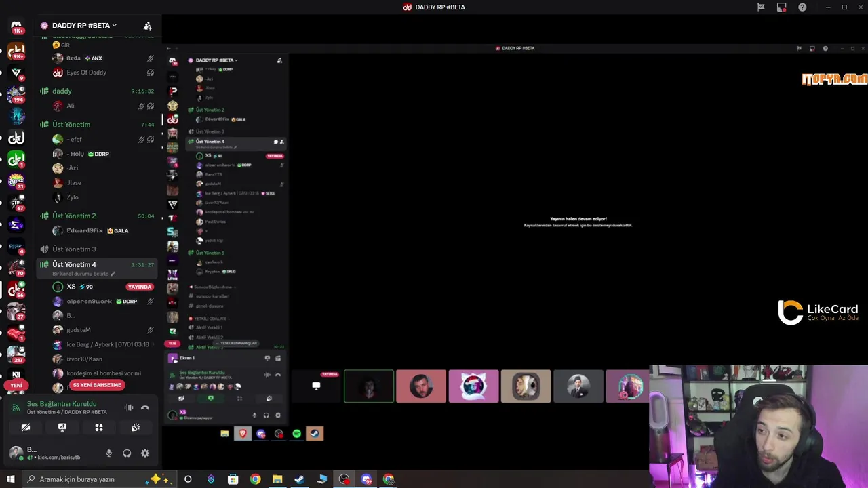Open Discord taskbar icon
The height and width of the screenshot is (488, 868).
(x=366, y=479)
